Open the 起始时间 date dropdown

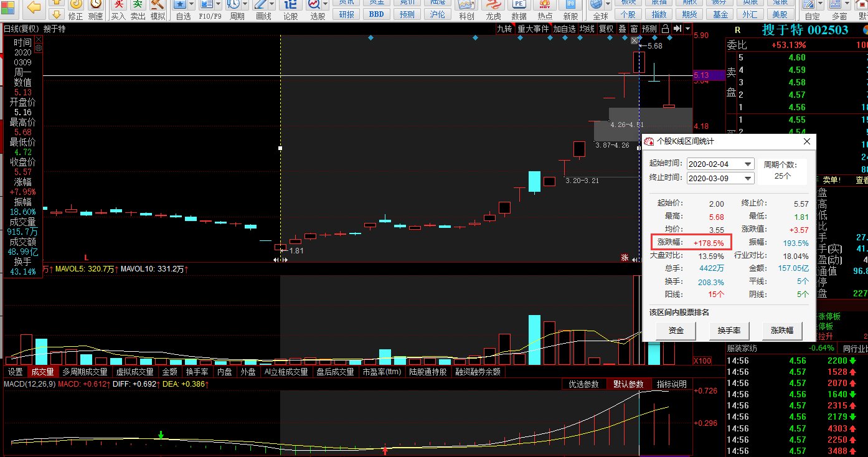[748, 164]
